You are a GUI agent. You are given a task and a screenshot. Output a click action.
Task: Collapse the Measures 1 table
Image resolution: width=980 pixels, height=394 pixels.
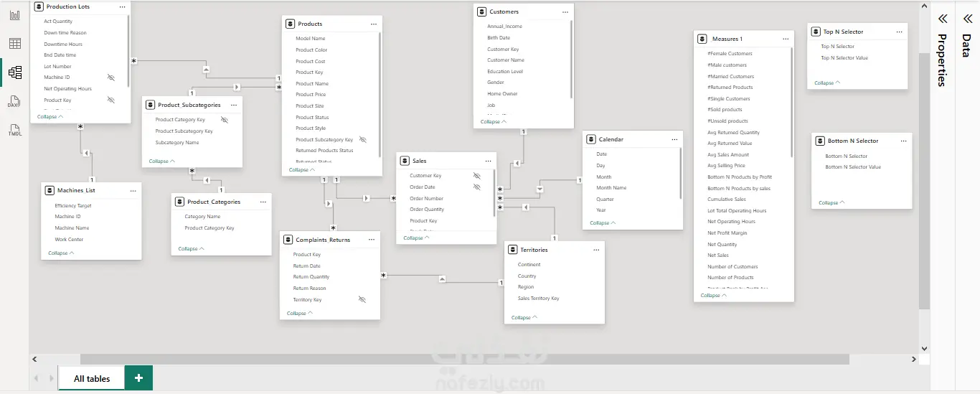(x=712, y=296)
